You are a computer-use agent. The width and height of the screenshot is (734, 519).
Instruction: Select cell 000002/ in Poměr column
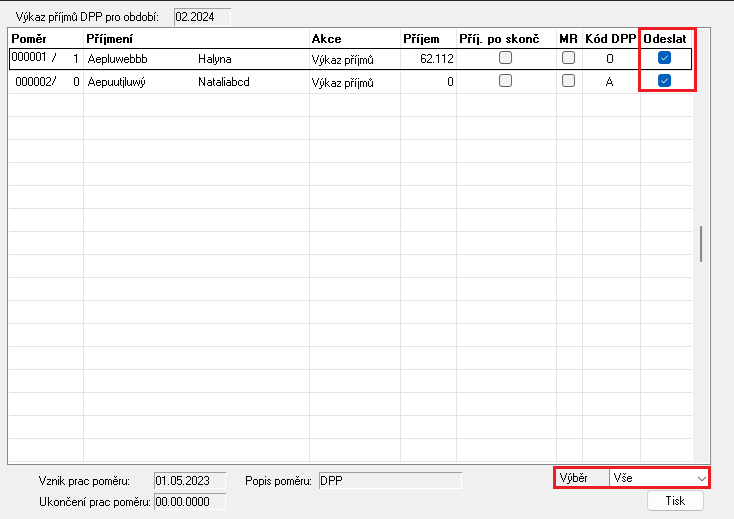(36, 82)
